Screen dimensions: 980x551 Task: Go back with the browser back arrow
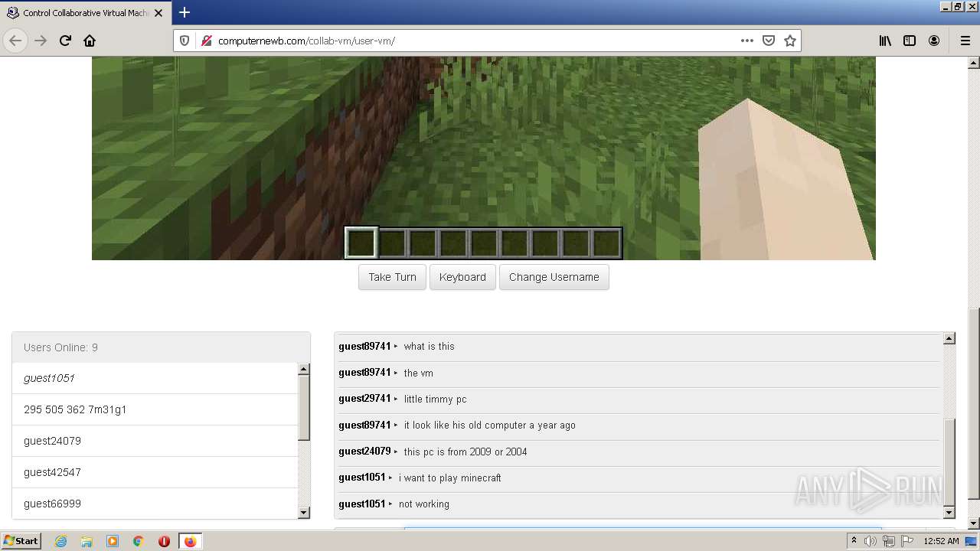(15, 41)
